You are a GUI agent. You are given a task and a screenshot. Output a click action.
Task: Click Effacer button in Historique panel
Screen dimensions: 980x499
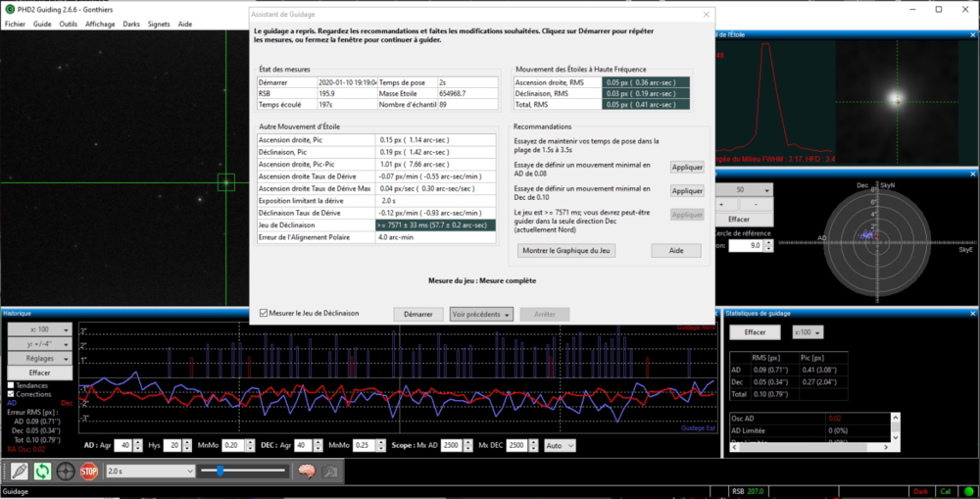pyautogui.click(x=40, y=373)
